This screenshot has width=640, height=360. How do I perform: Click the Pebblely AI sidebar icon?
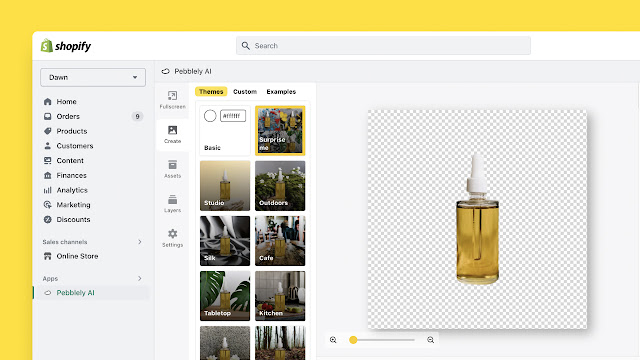point(48,293)
